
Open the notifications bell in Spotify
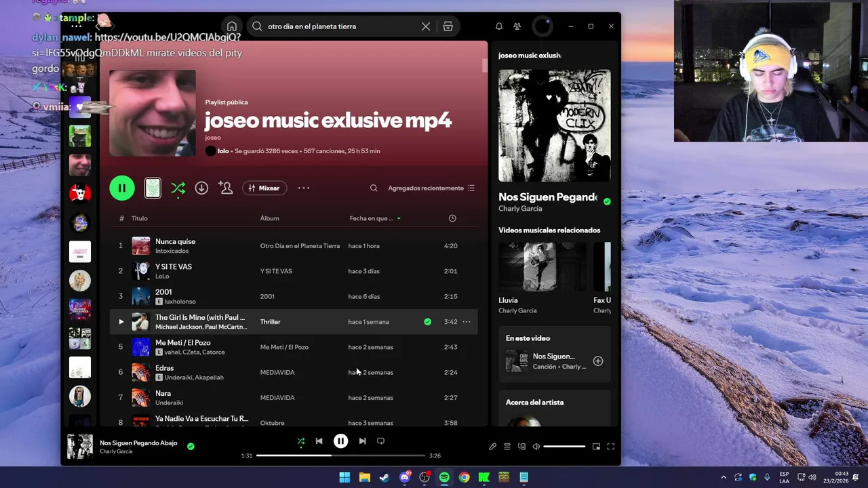tap(499, 26)
